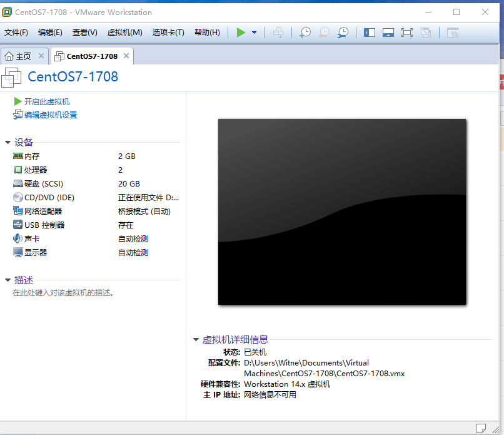Image resolution: width=504 pixels, height=435 pixels.
Task: Open the 查看(V) menu
Action: click(x=85, y=33)
